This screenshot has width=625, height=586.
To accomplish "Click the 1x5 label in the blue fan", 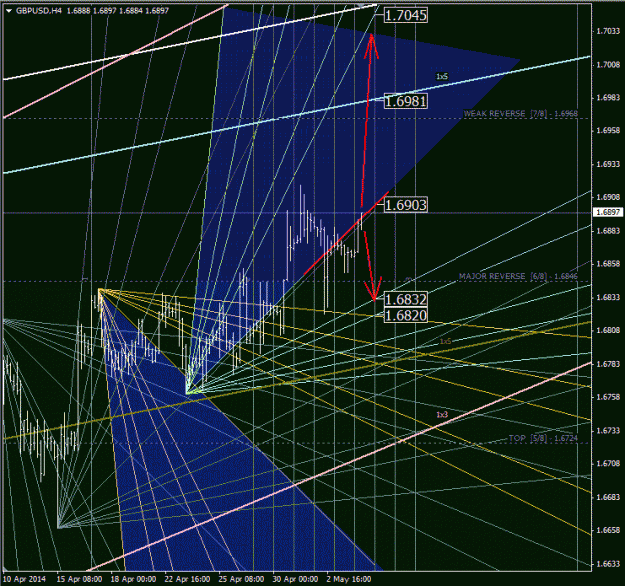I will [442, 76].
